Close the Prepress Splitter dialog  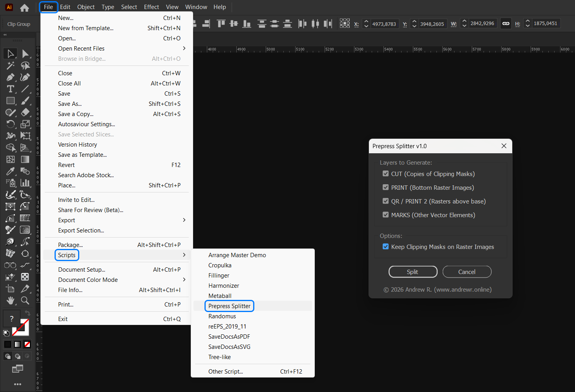coord(504,146)
